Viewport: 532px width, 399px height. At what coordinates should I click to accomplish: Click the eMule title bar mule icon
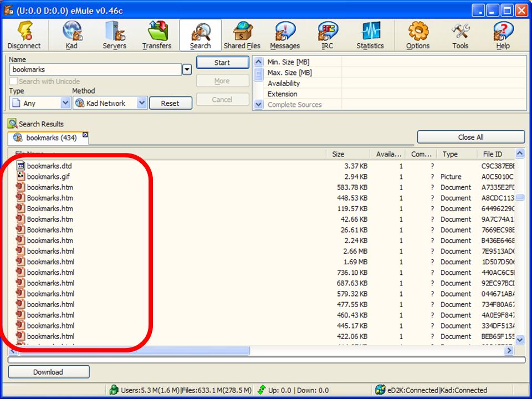(x=8, y=11)
